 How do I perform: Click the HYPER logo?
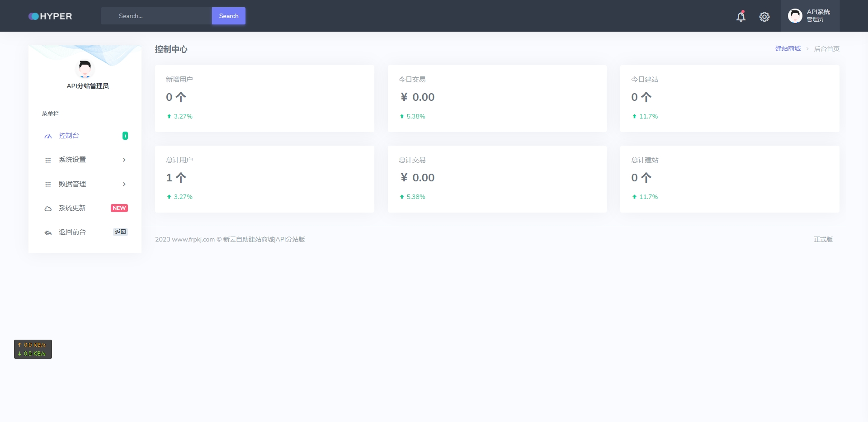tap(50, 16)
